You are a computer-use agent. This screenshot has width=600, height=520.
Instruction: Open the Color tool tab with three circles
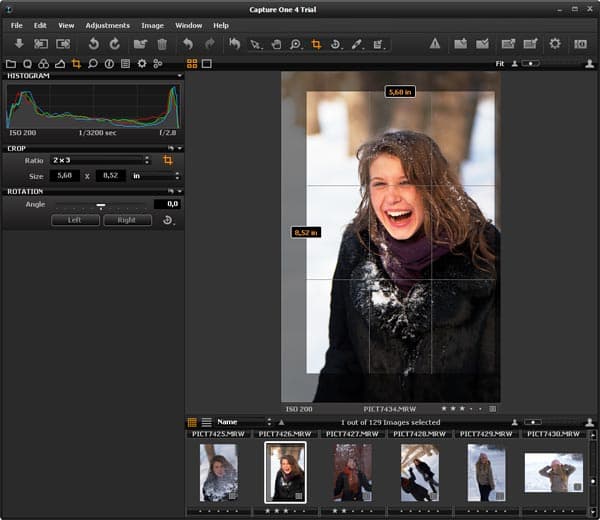click(x=43, y=64)
